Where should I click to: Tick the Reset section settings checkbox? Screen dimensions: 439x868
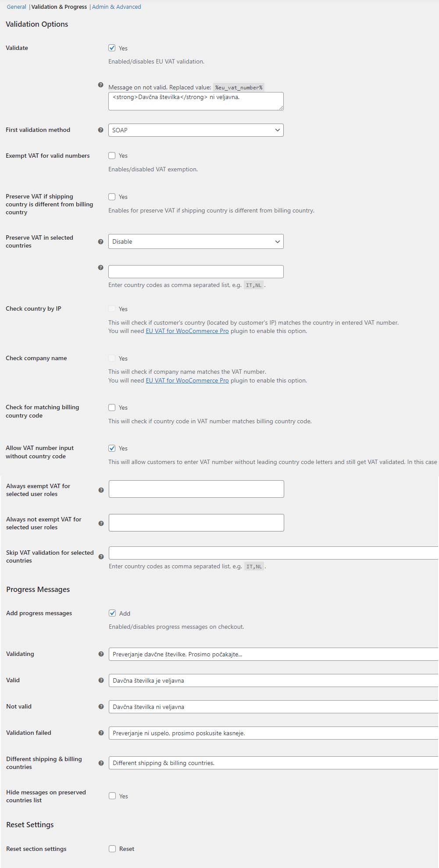point(112,849)
